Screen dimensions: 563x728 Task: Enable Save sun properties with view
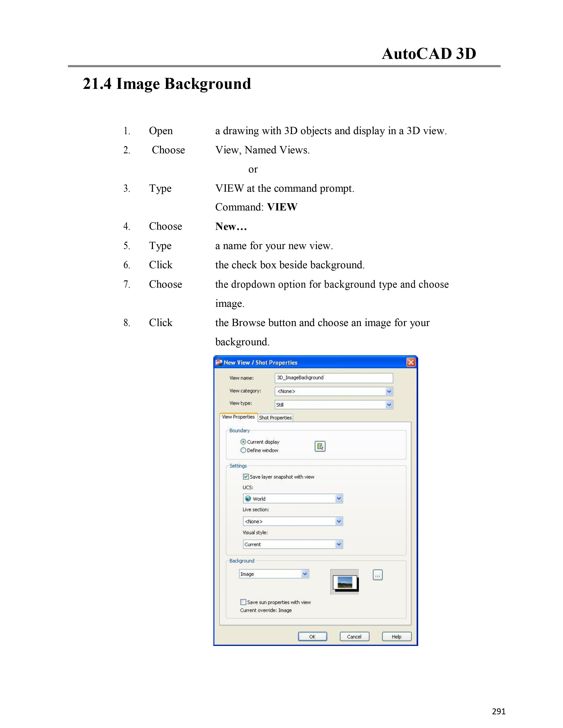pyautogui.click(x=243, y=602)
